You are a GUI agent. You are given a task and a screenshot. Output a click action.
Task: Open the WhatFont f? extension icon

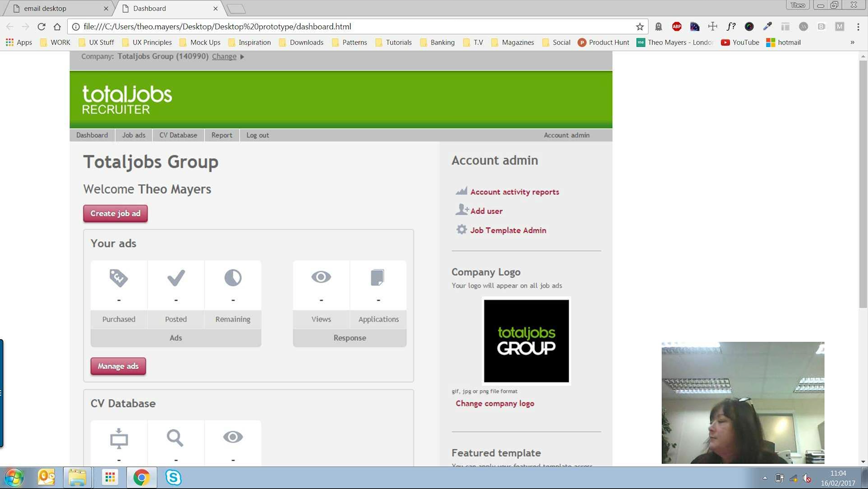pyautogui.click(x=731, y=27)
